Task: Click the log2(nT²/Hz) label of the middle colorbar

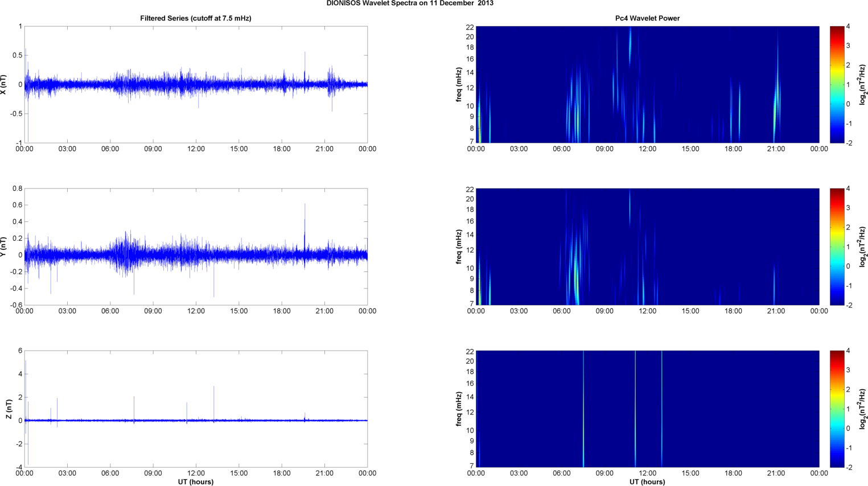Action: coord(862,246)
